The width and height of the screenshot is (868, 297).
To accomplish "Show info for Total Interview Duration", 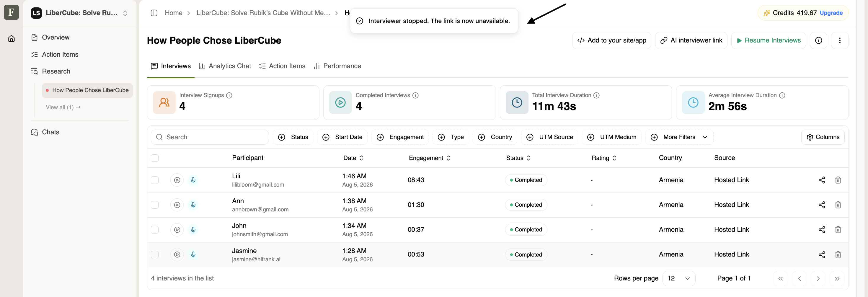I will 596,95.
